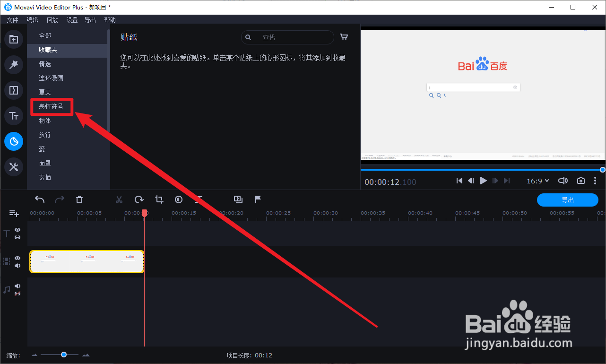Click the zoom-in mountain icon

coord(86,355)
